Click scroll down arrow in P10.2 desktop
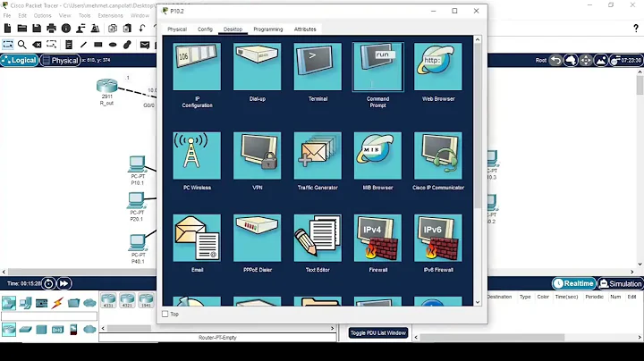 coord(478,302)
